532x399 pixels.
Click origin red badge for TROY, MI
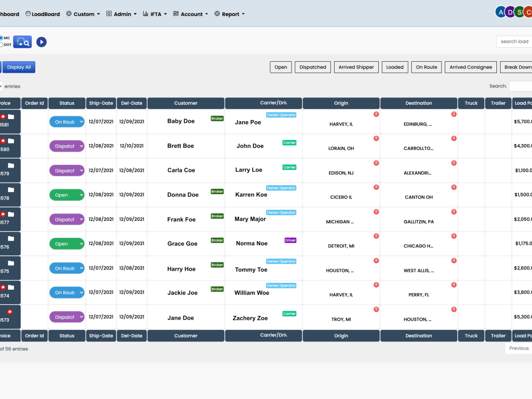click(376, 310)
